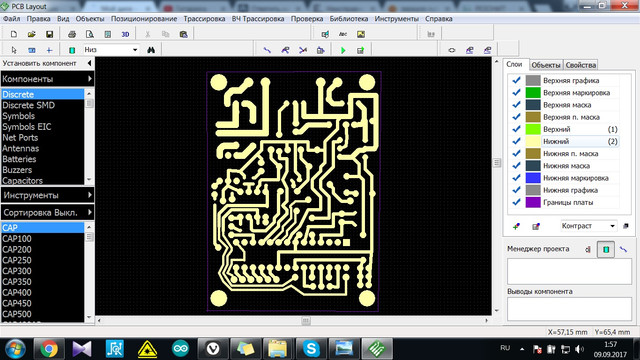Open the Библиотека menu
The width and height of the screenshot is (640, 360).
349,19
